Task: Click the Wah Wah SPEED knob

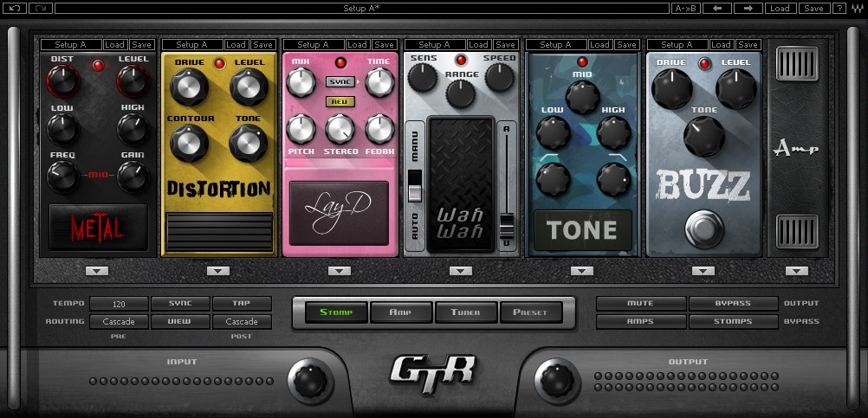Action: click(x=499, y=77)
